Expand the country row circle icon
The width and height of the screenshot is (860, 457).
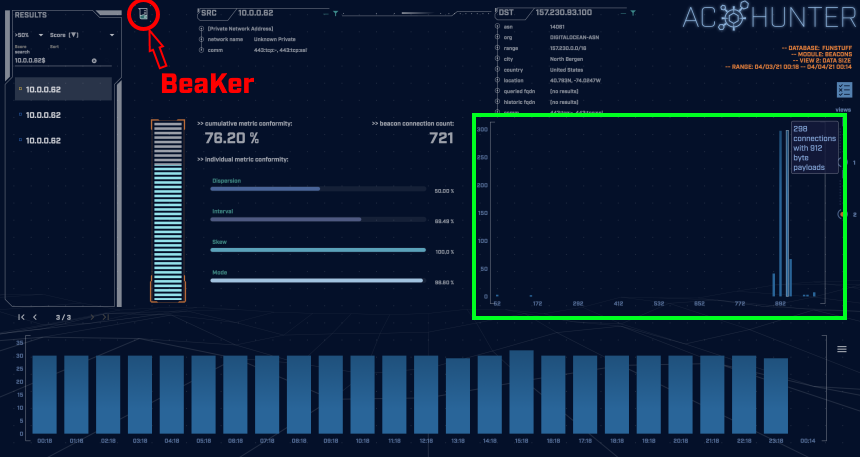tap(497, 70)
